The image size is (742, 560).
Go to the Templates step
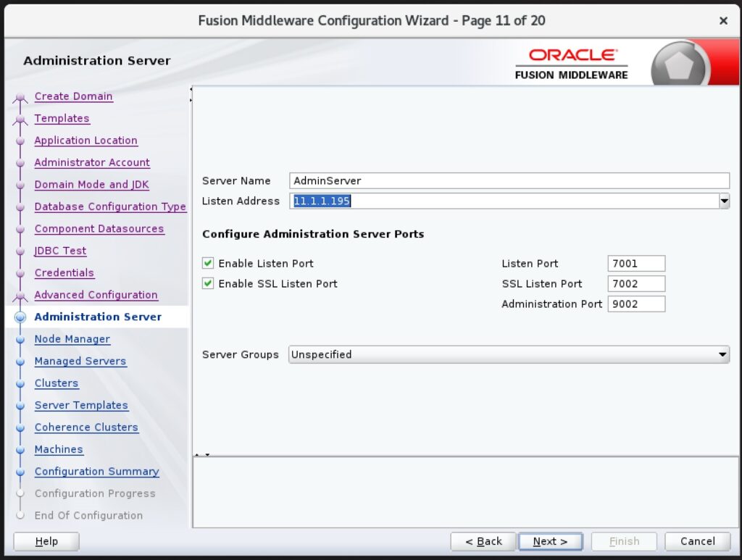click(x=62, y=118)
